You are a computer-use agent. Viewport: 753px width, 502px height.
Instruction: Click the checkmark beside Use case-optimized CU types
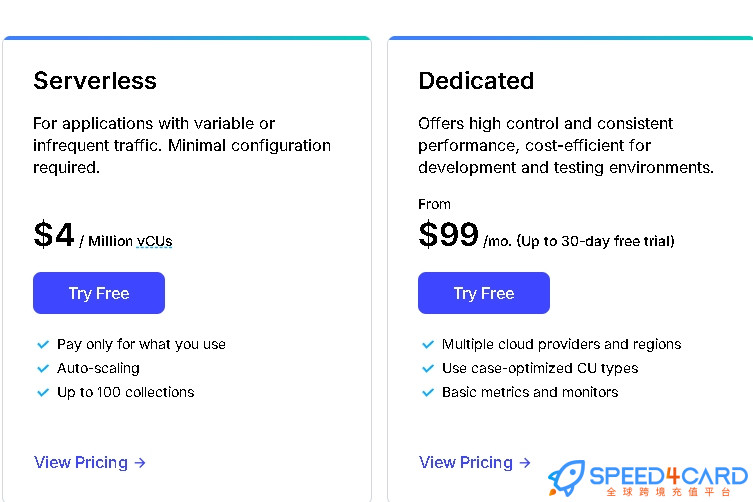[428, 368]
